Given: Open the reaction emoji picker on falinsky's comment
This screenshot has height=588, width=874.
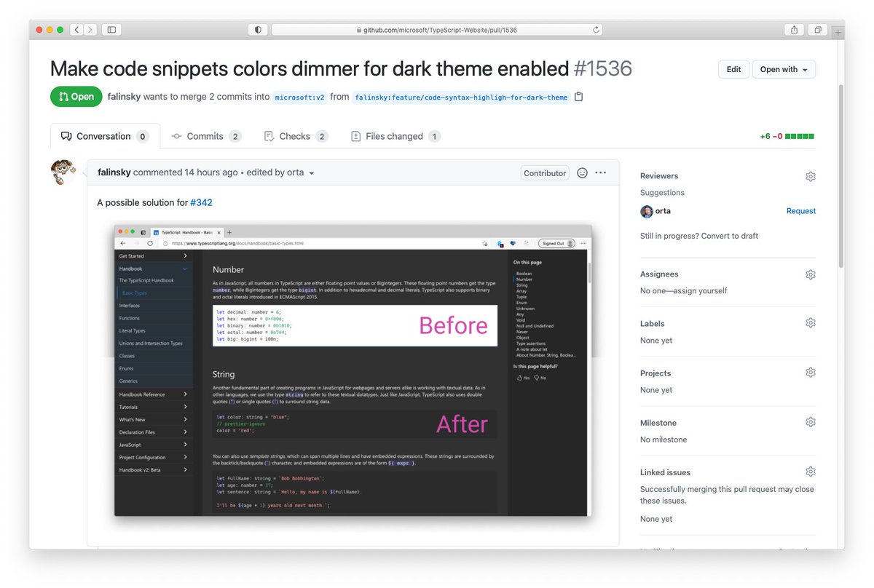Looking at the screenshot, I should pyautogui.click(x=581, y=172).
